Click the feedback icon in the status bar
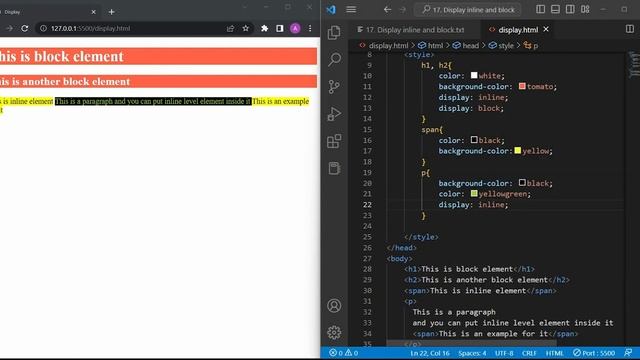Image resolution: width=640 pixels, height=360 pixels. point(629,353)
